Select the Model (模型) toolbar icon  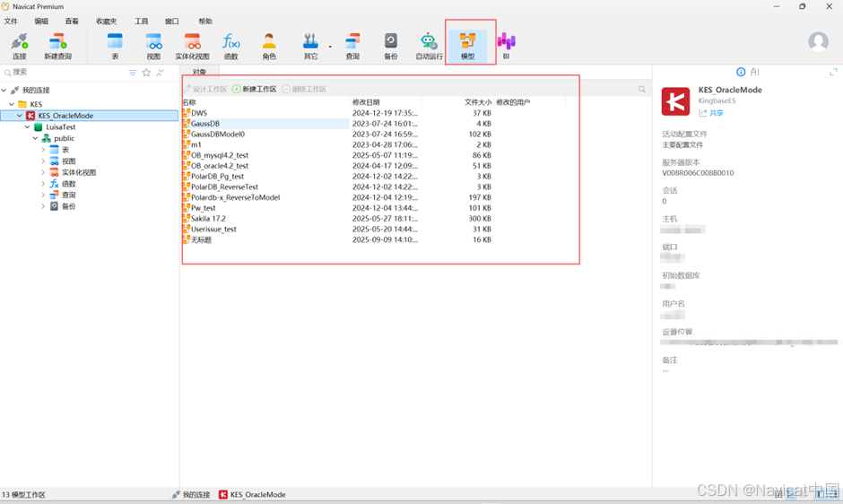tap(468, 47)
